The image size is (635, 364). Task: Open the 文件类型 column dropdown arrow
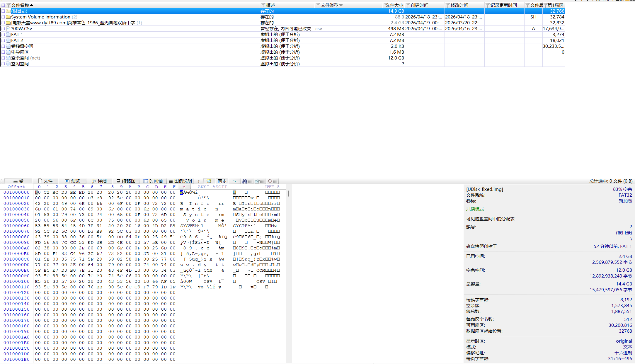click(x=341, y=5)
